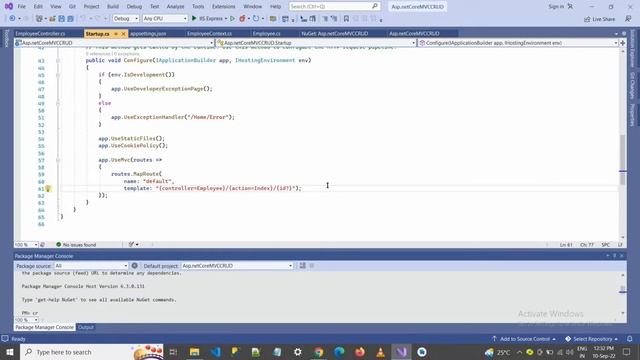
Task: Click Start Without Debugging outline play icon
Action: (x=233, y=18)
